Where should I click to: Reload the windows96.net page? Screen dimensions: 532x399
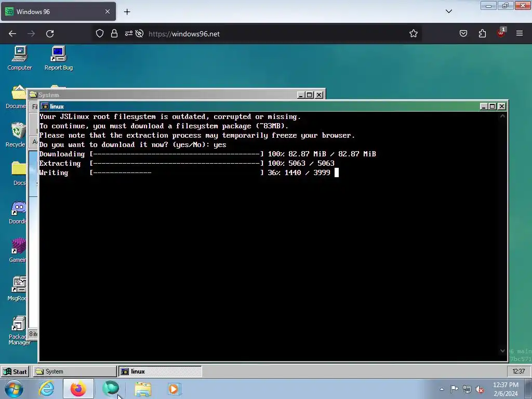tap(50, 34)
